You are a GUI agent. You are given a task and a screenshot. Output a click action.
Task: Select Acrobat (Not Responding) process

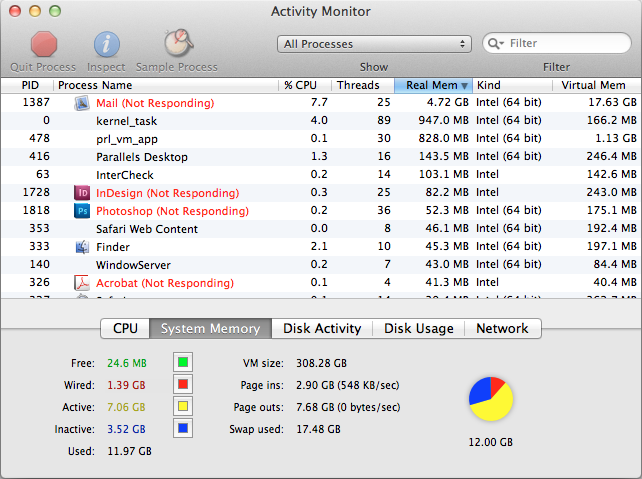pyautogui.click(x=165, y=283)
